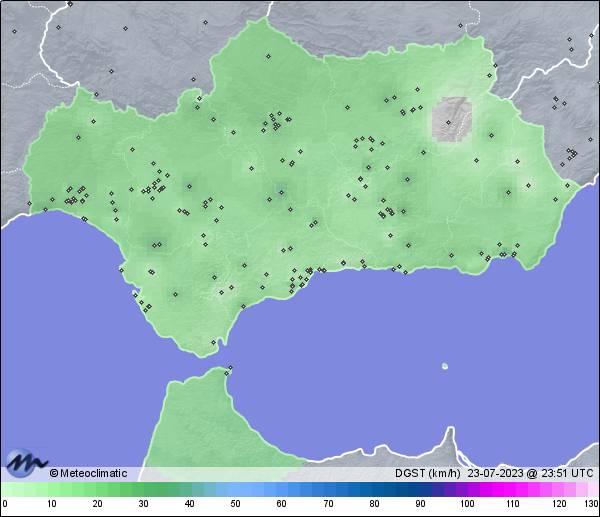Click the light green swatch above scale value 10
600x517 pixels.
54,489
